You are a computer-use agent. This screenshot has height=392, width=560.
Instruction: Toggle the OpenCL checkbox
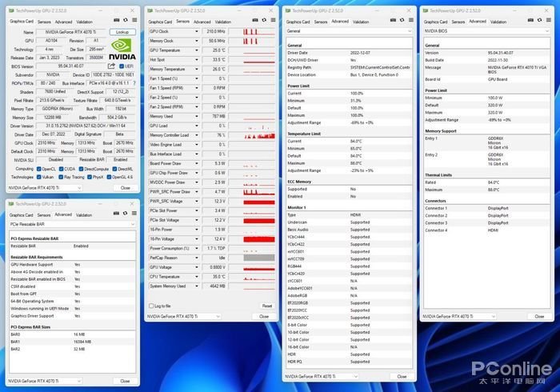tap(39, 169)
